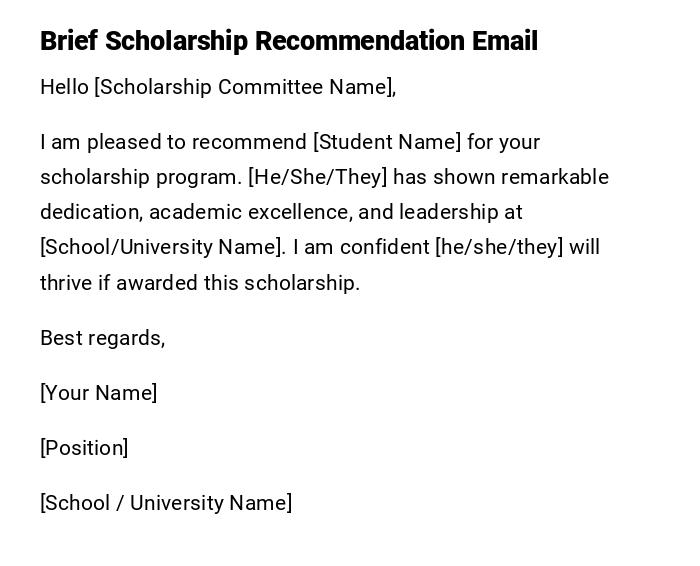Viewport: 700px width, 566px height.
Task: Click the final '[School / University Name]' line
Action: click(x=166, y=503)
